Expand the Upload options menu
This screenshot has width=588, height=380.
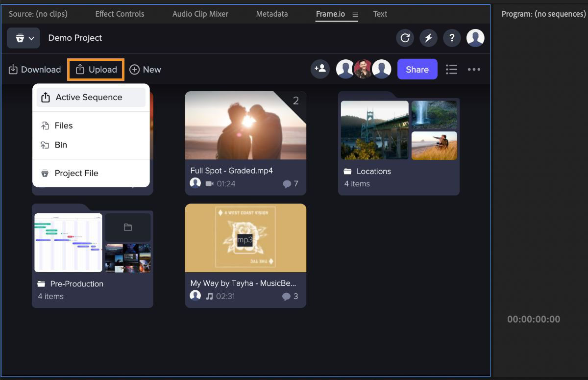95,69
